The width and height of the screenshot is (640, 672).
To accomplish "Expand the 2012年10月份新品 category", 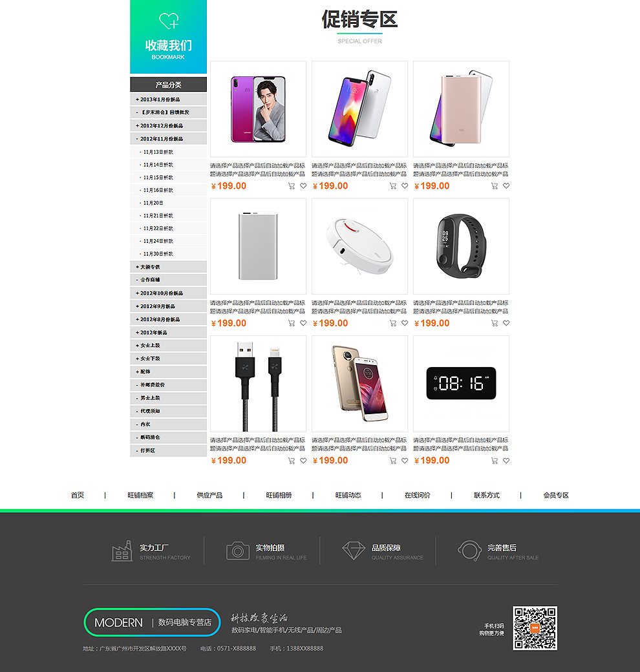I will pyautogui.click(x=169, y=293).
